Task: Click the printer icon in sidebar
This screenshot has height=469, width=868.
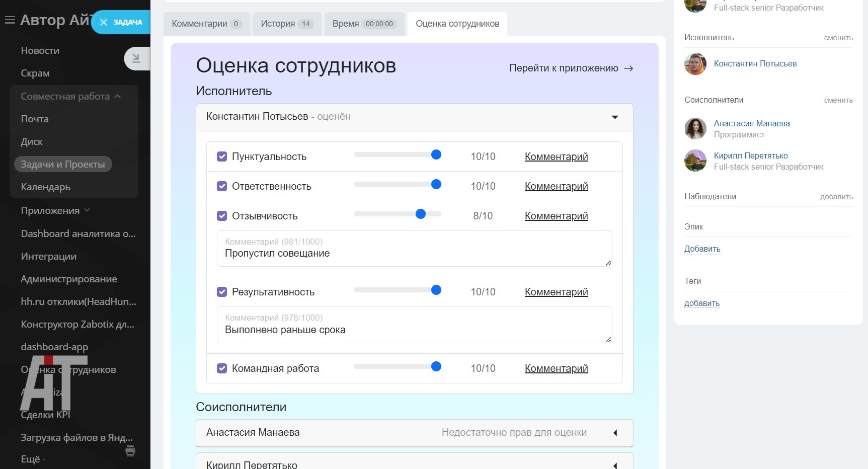Action: tap(130, 450)
